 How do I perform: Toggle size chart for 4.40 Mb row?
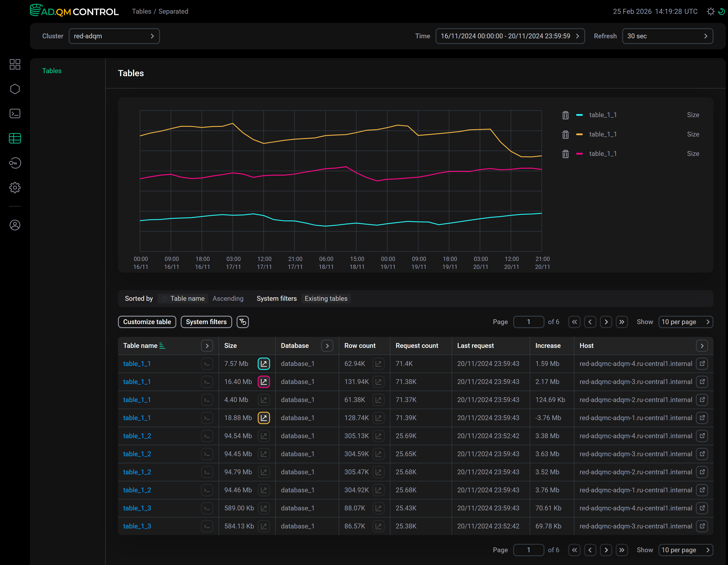(x=264, y=400)
